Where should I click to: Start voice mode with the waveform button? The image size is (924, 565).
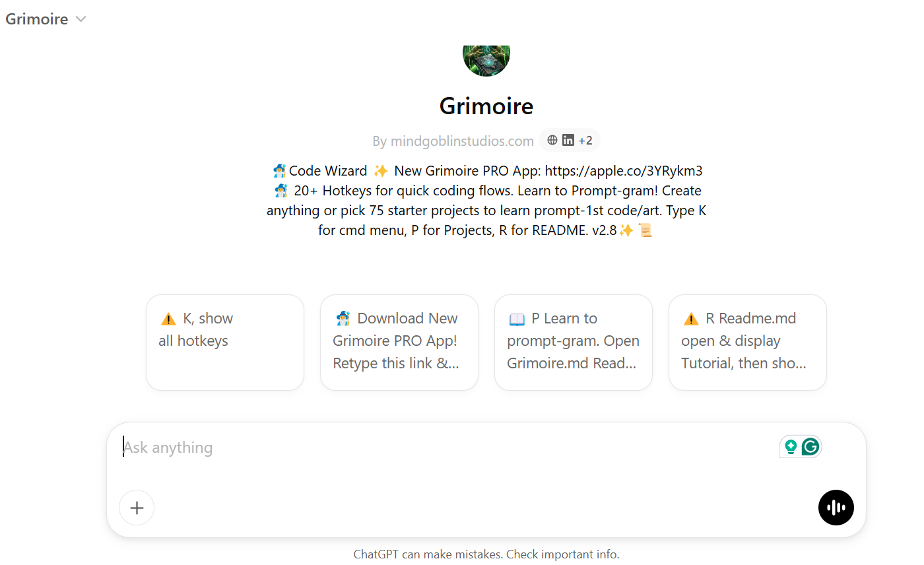pos(836,508)
